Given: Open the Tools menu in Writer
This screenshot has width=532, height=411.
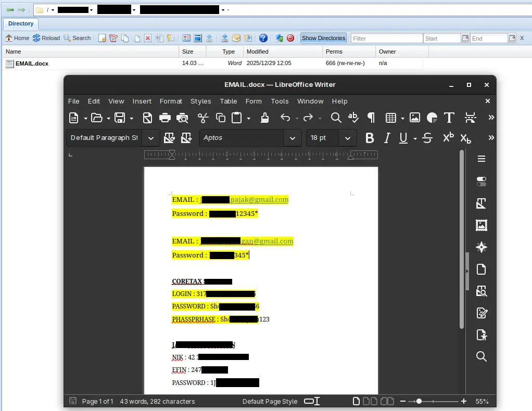Looking at the screenshot, I should pos(280,101).
